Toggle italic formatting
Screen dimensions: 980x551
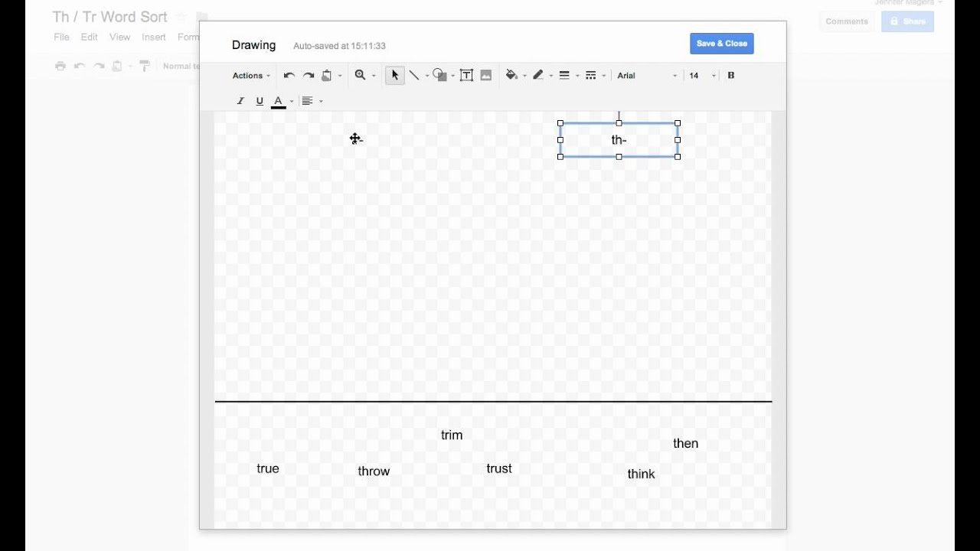[x=240, y=101]
